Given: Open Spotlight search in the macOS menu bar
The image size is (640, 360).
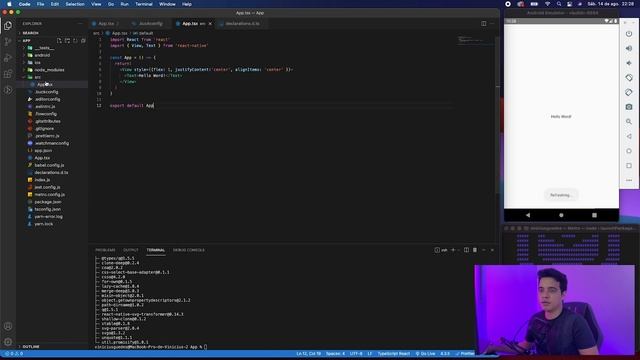Looking at the screenshot, I should pyautogui.click(x=559, y=4).
